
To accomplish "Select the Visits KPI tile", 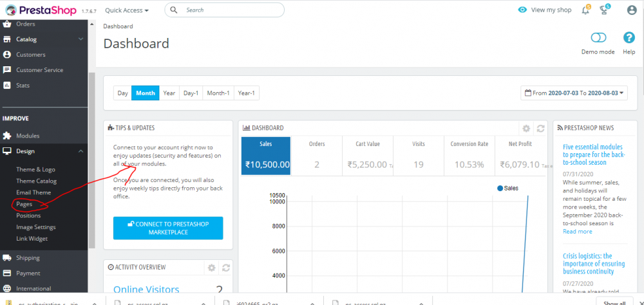I will (x=419, y=156).
